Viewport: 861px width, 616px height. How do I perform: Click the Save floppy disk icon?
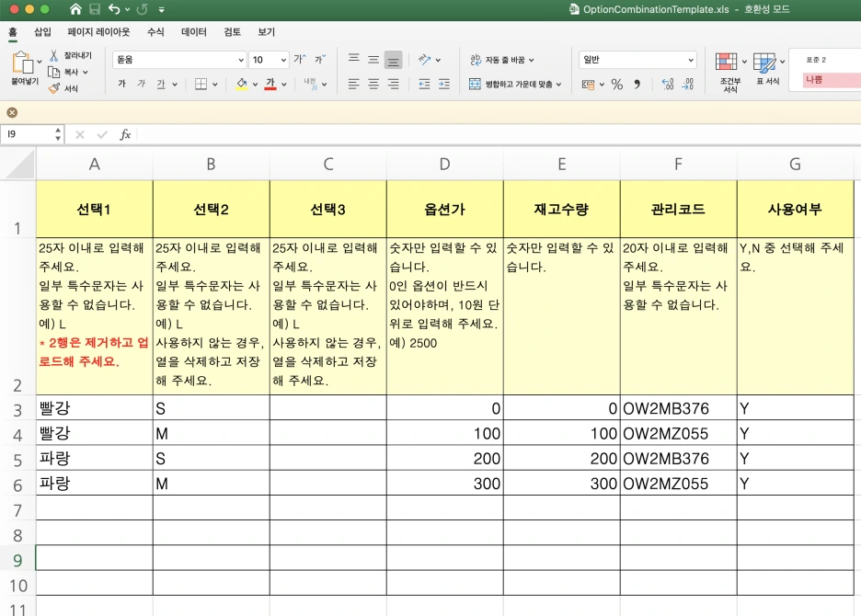(95, 9)
